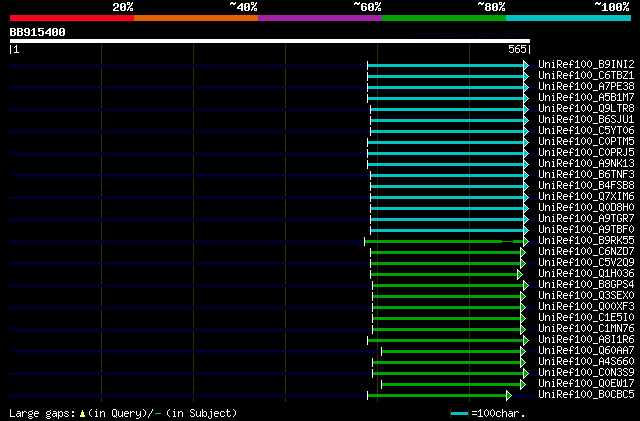
Task: Select UniRef100_A9NK13 label
Action: 586,164
